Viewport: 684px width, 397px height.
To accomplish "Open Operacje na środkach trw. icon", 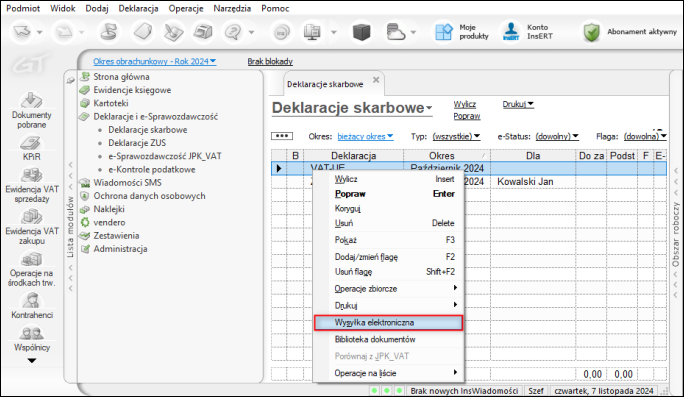I will click(31, 259).
